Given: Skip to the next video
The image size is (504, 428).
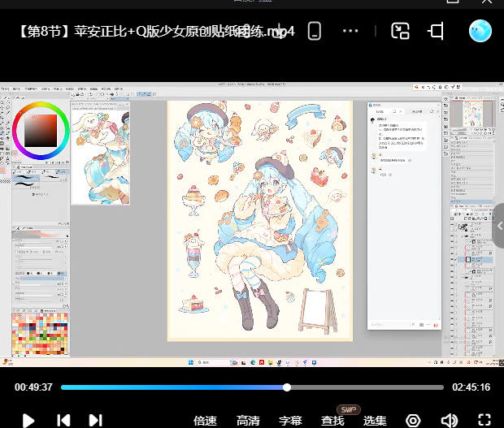Looking at the screenshot, I should (x=95, y=420).
